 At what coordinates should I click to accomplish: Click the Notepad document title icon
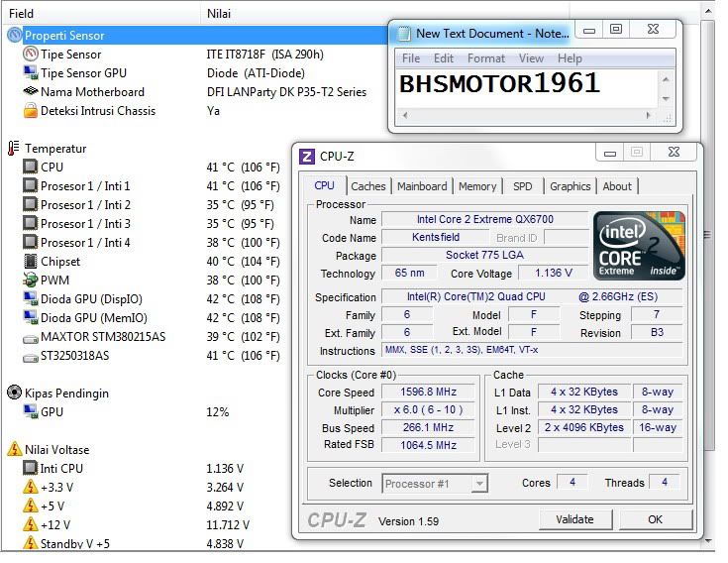[404, 34]
